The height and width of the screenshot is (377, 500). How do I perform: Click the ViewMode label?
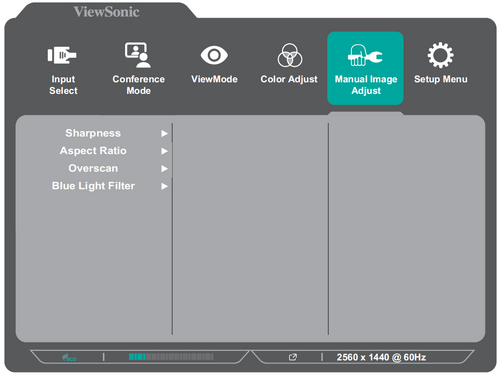[x=214, y=79]
